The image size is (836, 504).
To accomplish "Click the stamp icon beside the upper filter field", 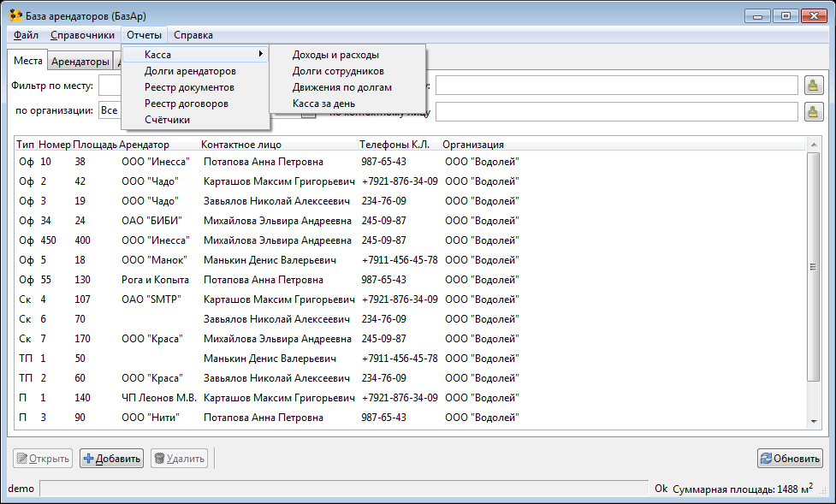I will [813, 85].
